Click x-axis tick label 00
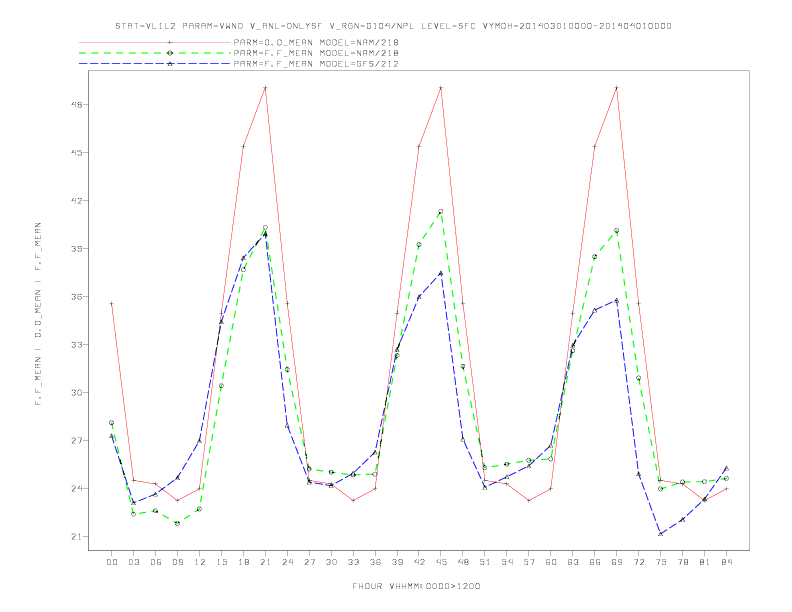Viewport: 792px width, 612px height. pos(112,562)
